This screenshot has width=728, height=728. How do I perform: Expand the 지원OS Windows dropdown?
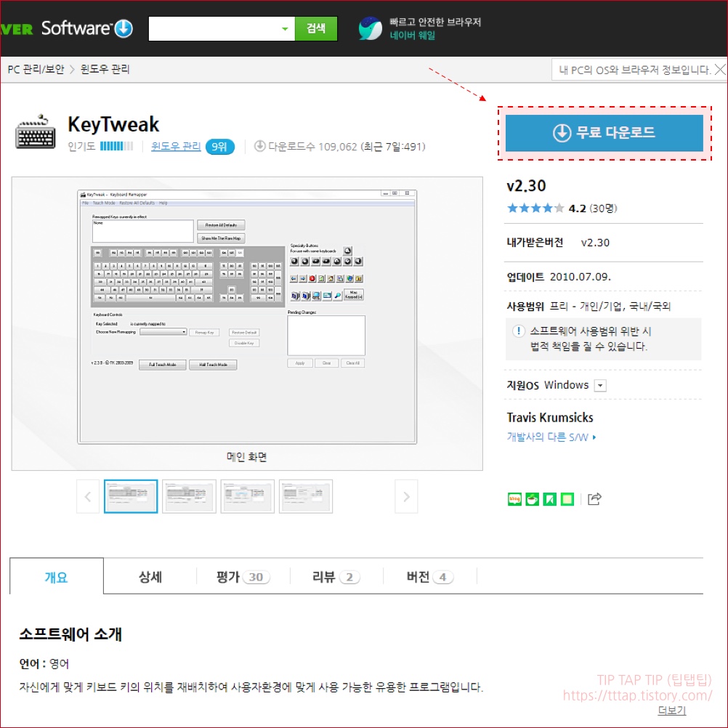(x=600, y=385)
